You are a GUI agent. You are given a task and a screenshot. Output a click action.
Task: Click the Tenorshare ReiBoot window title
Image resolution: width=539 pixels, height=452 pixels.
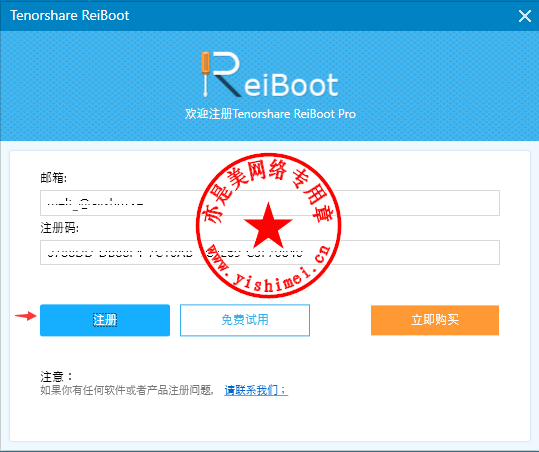point(70,15)
